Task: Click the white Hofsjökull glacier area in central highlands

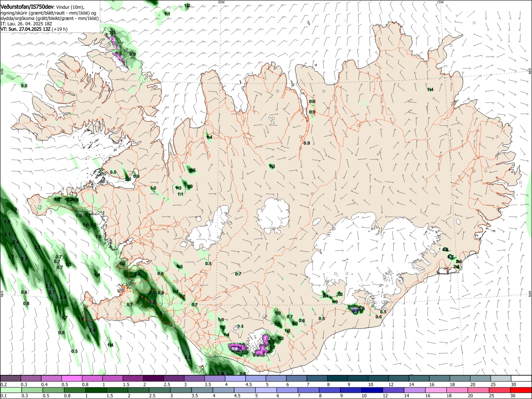Action: [x=273, y=216]
